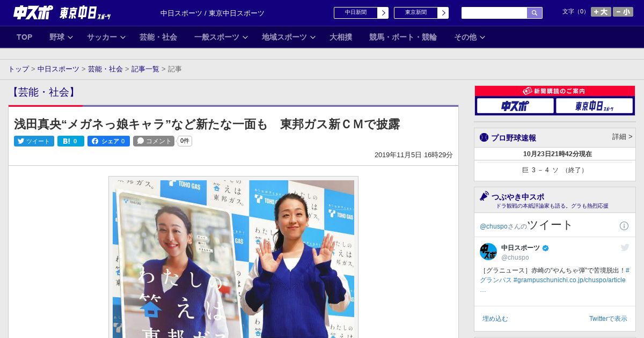
Task: Click the Twitter widget info icon
Action: [x=624, y=226]
